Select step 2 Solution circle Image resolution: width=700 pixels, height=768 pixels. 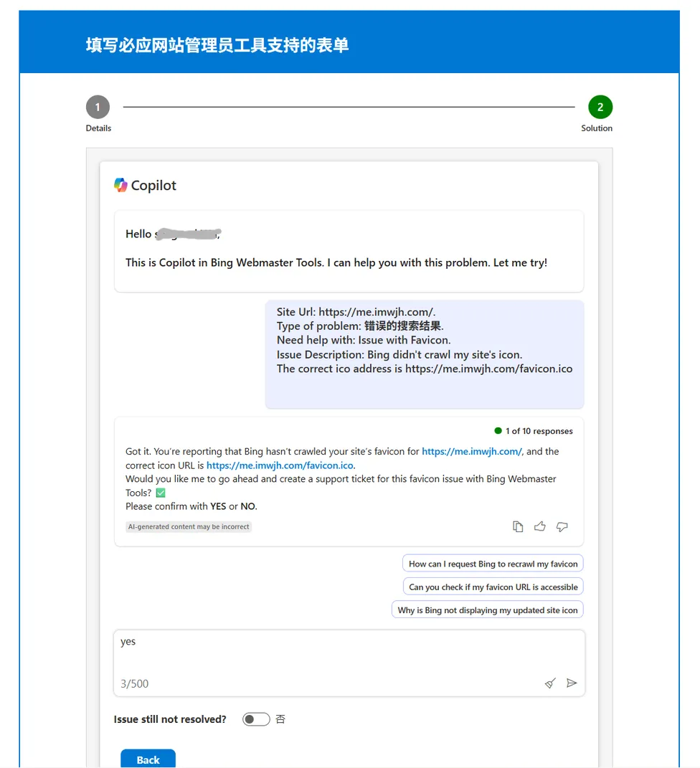(600, 107)
